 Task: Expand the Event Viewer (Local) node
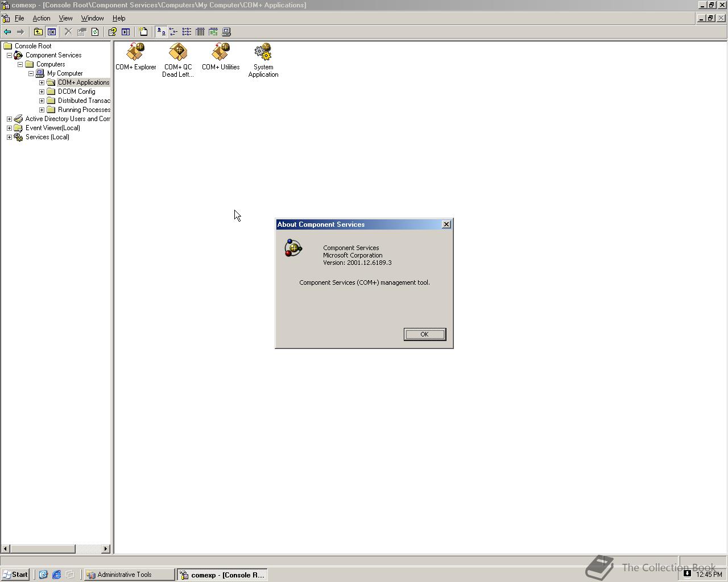pyautogui.click(x=9, y=128)
